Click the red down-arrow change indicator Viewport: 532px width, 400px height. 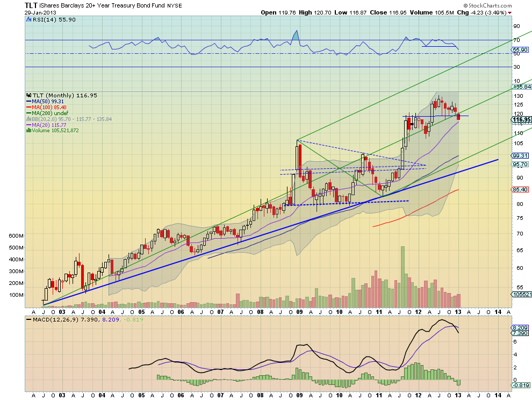[509, 12]
